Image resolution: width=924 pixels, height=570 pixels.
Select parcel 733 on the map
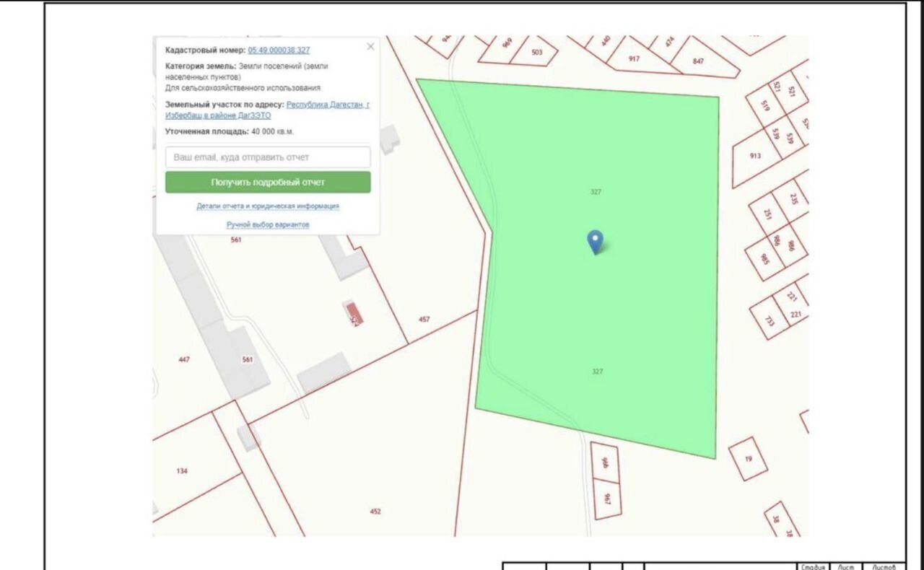click(770, 321)
